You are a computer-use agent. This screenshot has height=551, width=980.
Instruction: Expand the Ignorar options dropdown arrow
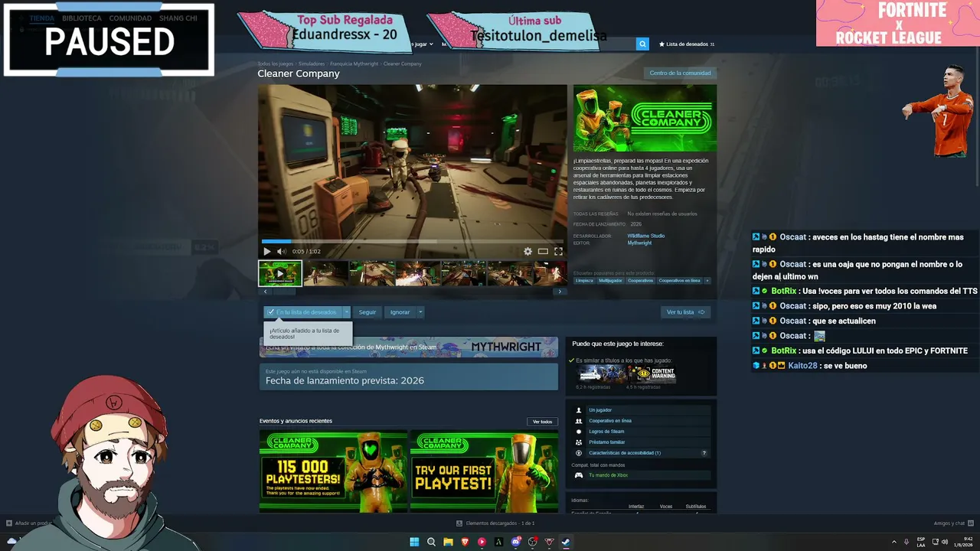click(x=420, y=312)
